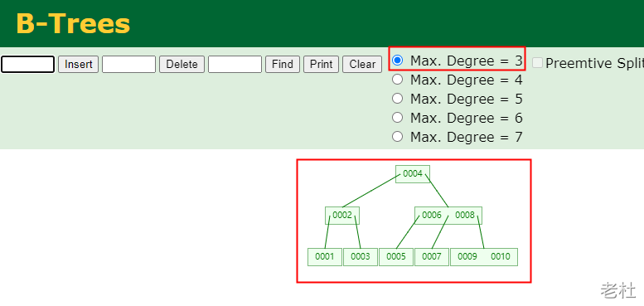Select Max. Degree = 7 radio button
The width and height of the screenshot is (644, 306).
coord(397,136)
